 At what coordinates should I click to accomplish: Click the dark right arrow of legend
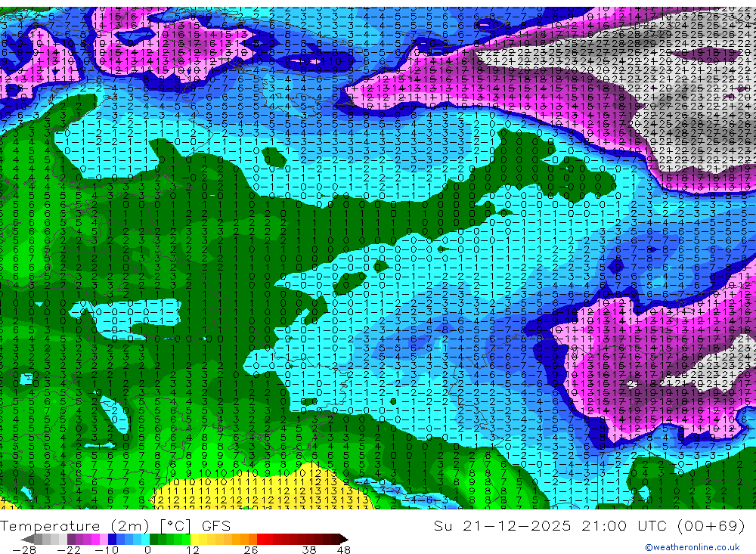pos(344,539)
